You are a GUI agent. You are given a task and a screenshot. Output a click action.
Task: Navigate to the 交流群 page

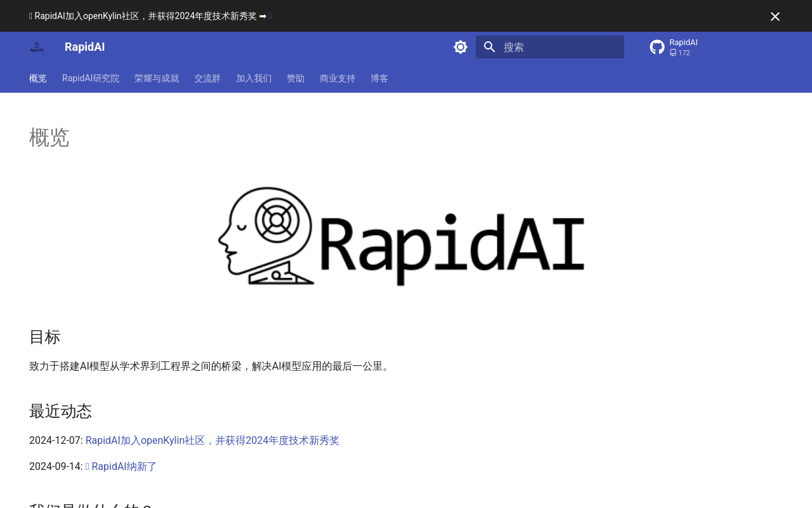click(207, 77)
